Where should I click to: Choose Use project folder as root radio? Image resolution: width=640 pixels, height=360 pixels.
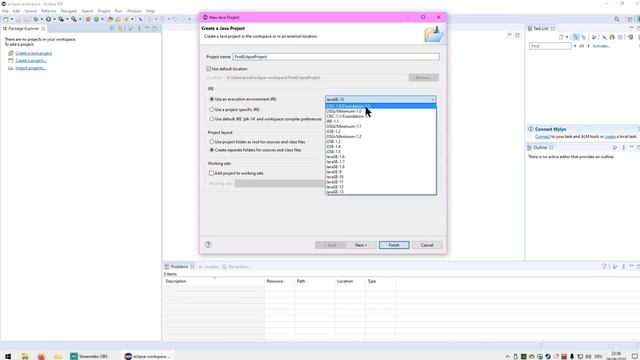tap(211, 142)
